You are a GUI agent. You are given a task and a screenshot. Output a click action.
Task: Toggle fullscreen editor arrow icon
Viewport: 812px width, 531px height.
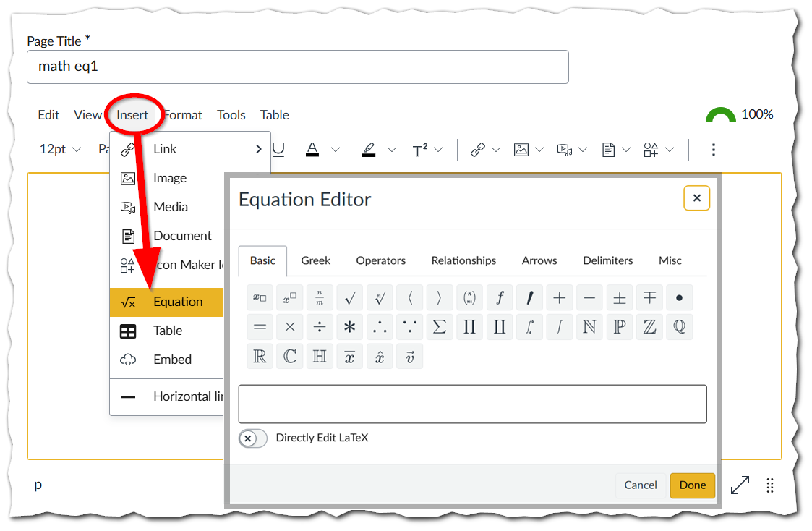click(740, 485)
